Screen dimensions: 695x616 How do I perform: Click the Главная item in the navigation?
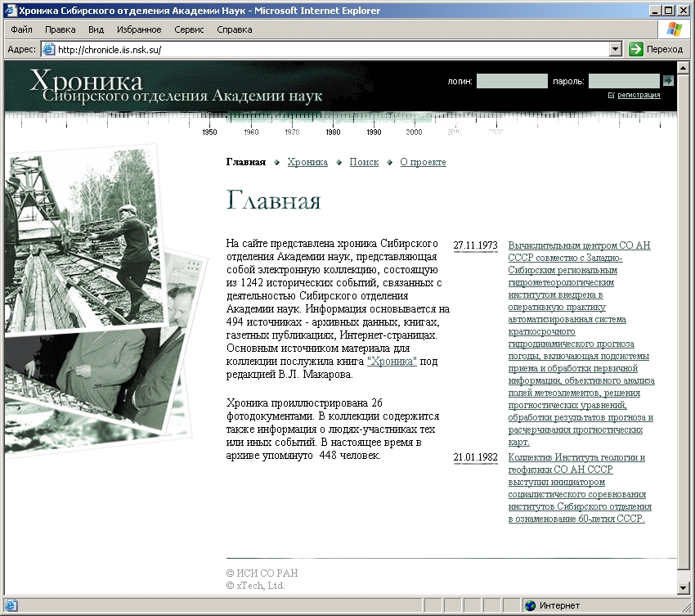(x=246, y=162)
